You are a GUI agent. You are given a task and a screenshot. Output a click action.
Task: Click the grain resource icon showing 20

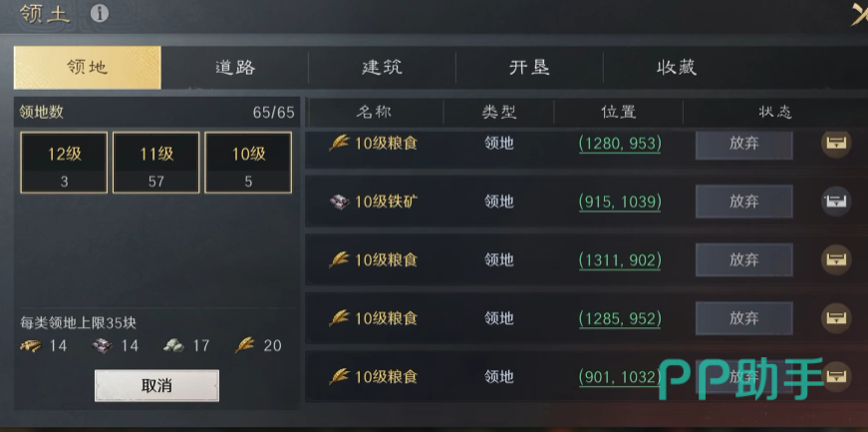(245, 345)
